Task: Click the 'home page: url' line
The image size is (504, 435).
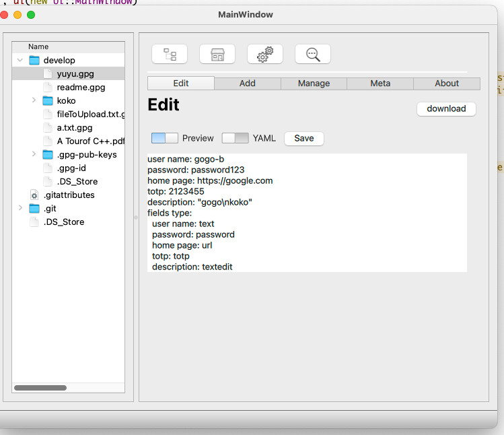Action: coord(182,245)
